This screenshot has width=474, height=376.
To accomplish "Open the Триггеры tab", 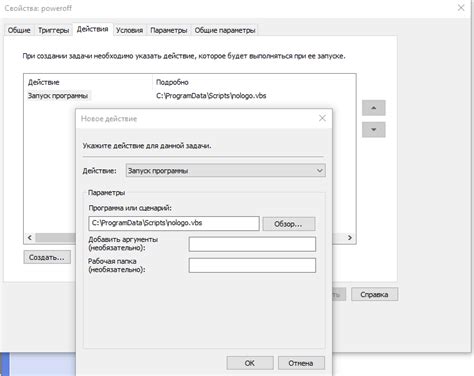I will click(53, 30).
